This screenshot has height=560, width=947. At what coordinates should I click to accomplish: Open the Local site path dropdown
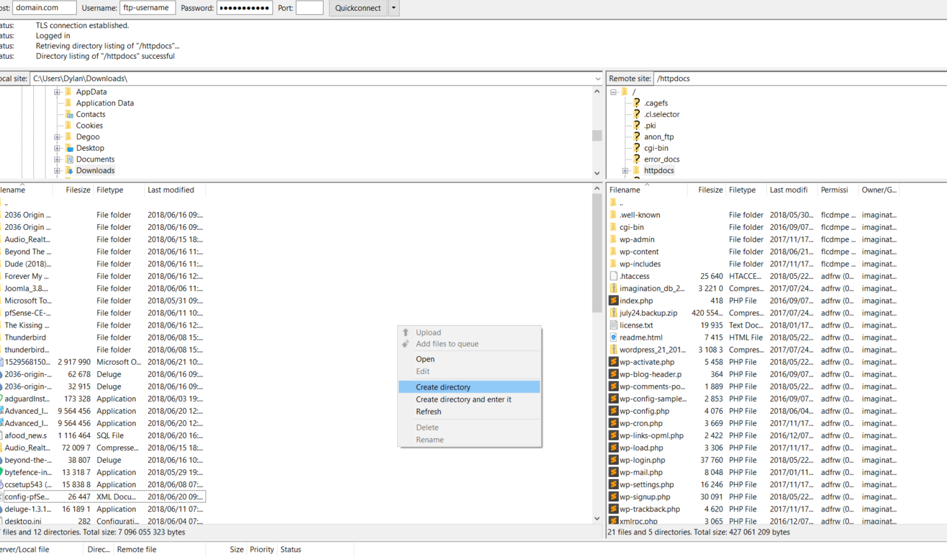598,79
